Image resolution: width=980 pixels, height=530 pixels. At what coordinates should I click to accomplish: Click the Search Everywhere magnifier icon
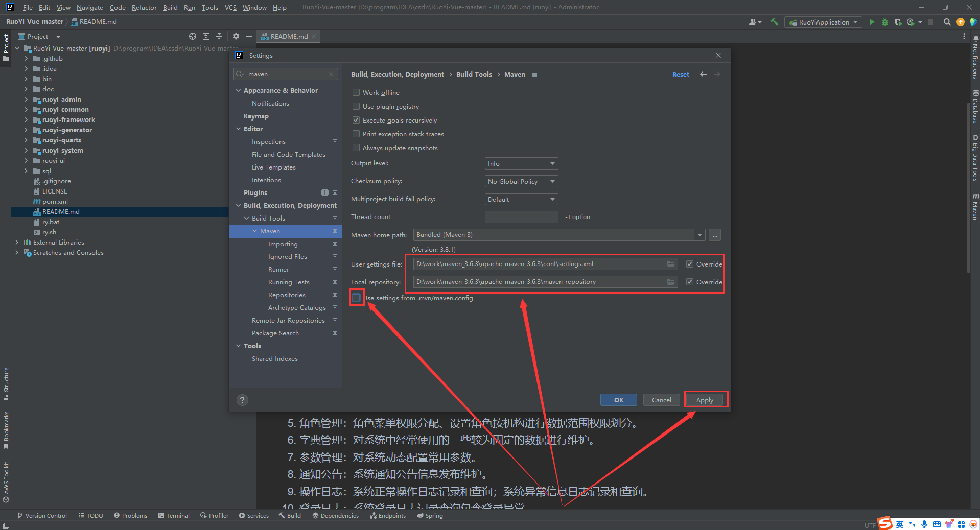pos(947,22)
